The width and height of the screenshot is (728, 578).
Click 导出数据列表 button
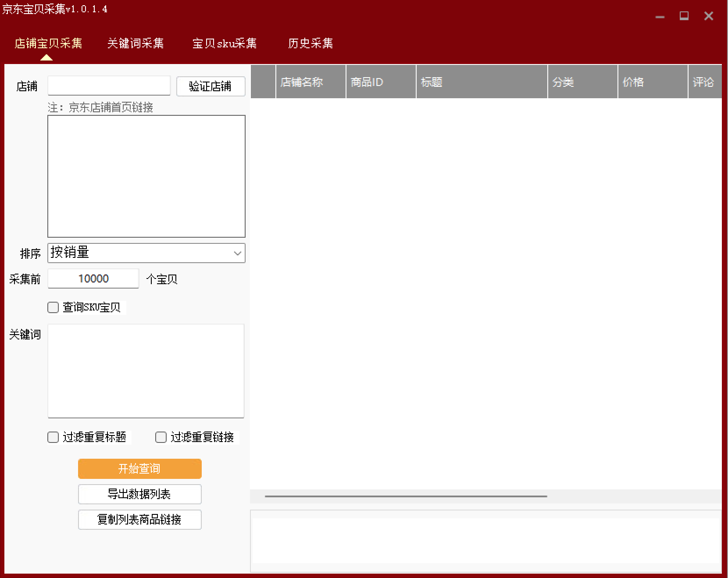(x=140, y=494)
